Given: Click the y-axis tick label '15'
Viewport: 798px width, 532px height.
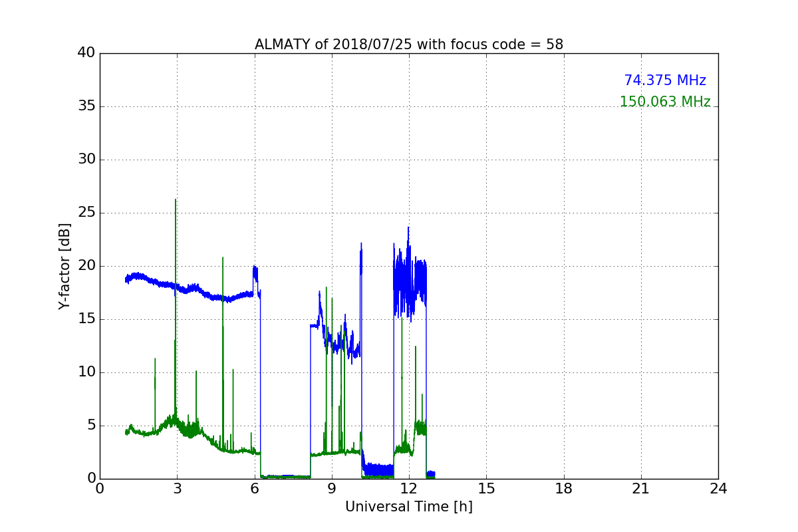Looking at the screenshot, I should [x=86, y=319].
